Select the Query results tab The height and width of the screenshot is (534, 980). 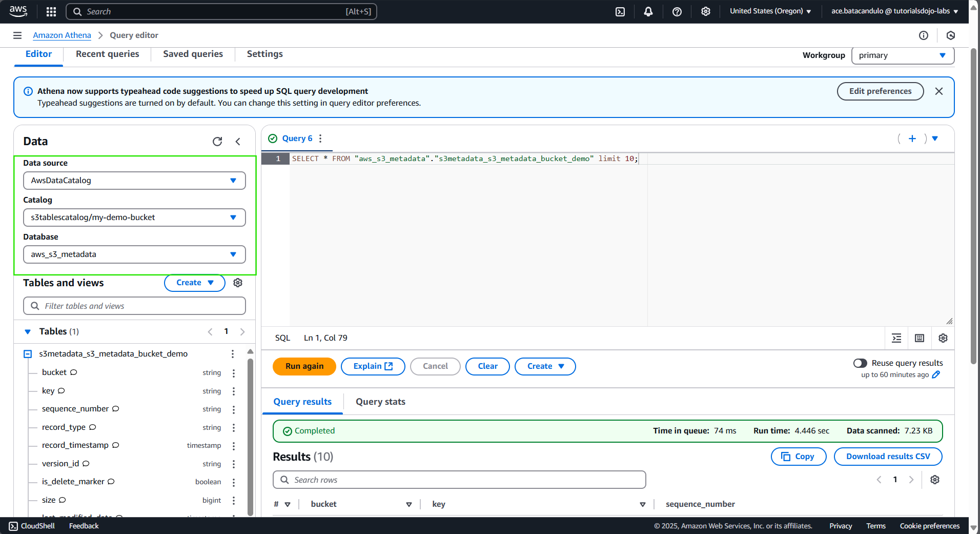(x=302, y=402)
